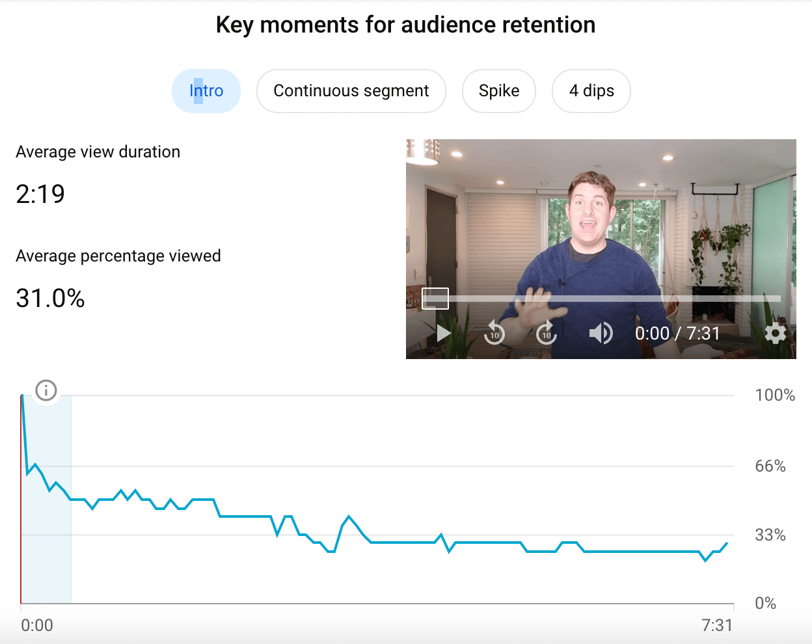Viewport: 812px width, 644px height.
Task: Click the Key moments for audience retention heading
Action: click(x=406, y=25)
